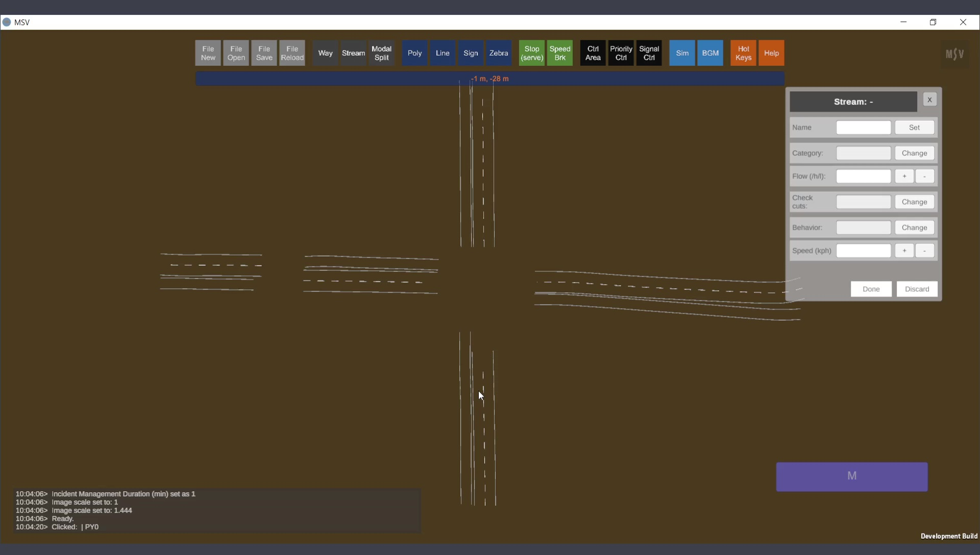Toggle the BGM button

coord(710,53)
